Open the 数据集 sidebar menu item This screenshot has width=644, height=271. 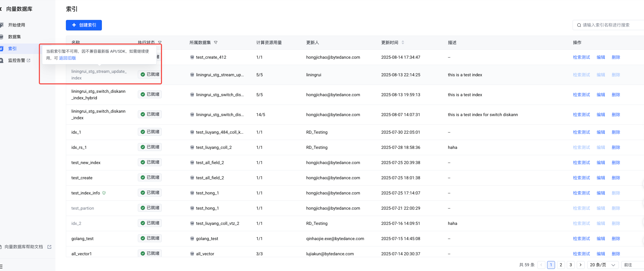14,37
